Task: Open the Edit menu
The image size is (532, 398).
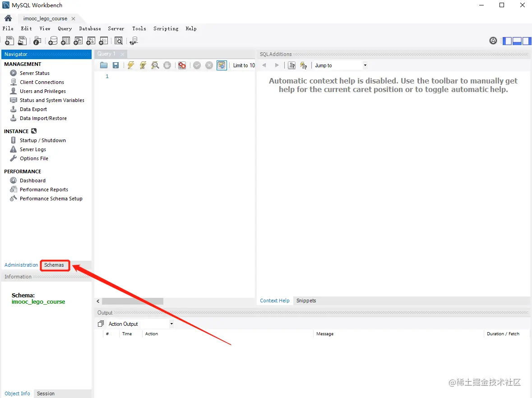Action: point(26,28)
